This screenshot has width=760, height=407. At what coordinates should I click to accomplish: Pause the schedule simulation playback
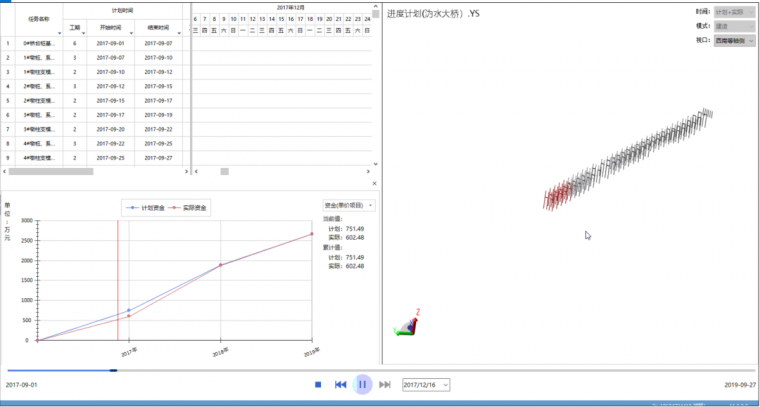click(x=363, y=384)
